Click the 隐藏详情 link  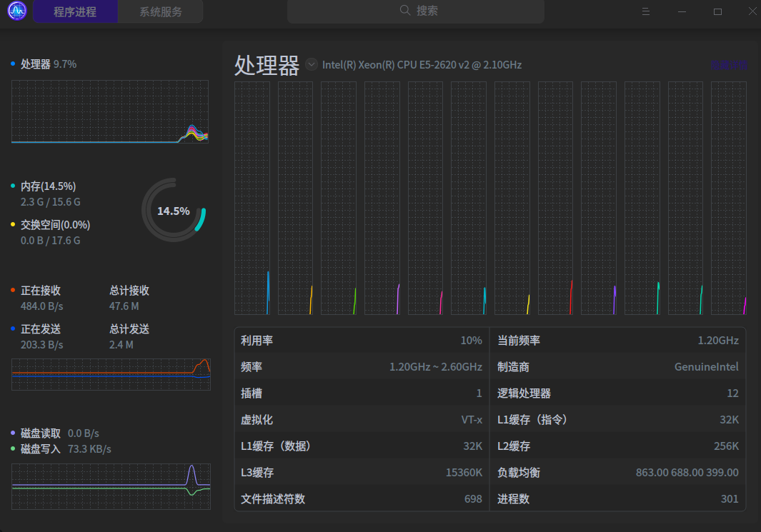728,65
